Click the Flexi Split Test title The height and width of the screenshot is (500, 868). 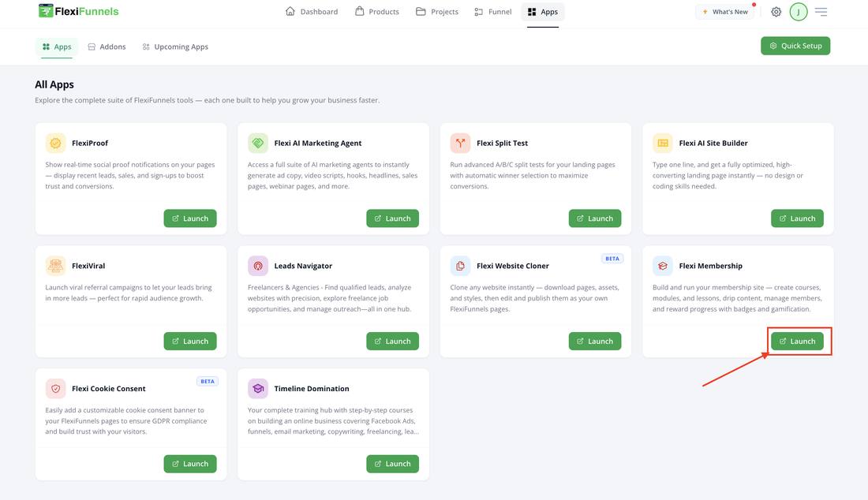(x=502, y=144)
